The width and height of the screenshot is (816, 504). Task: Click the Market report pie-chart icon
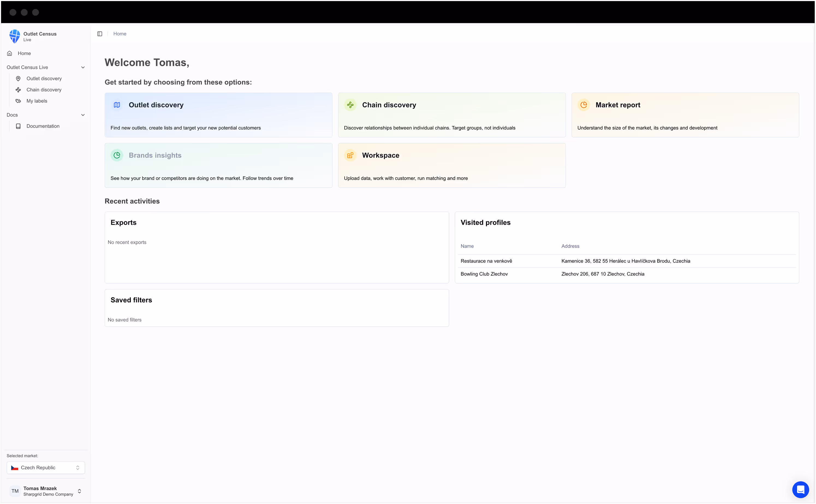point(584,105)
